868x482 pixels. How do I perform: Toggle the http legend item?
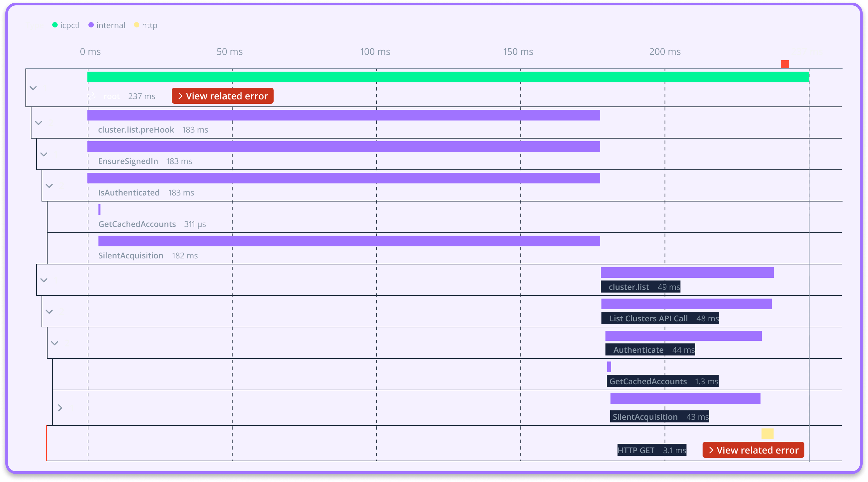tap(146, 25)
